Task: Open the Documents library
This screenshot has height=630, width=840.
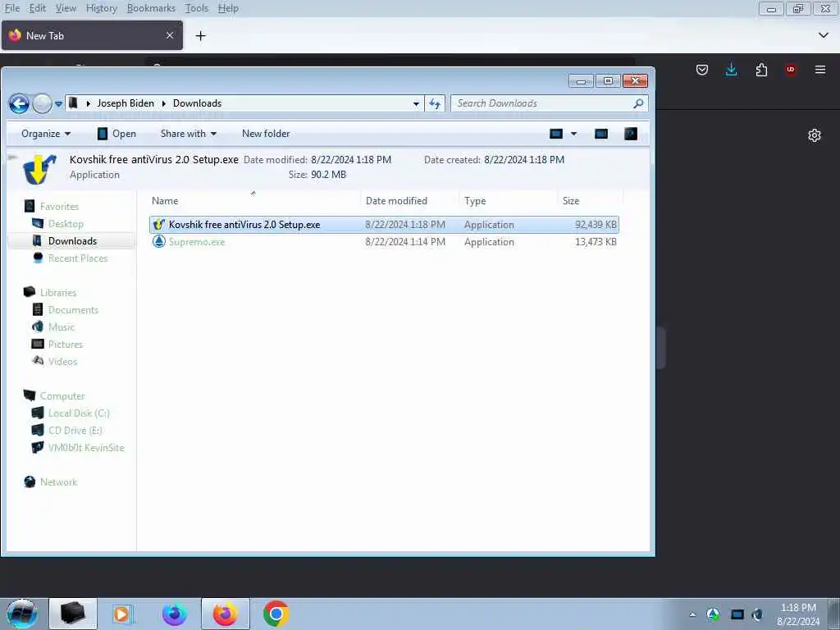Action: pyautogui.click(x=73, y=310)
